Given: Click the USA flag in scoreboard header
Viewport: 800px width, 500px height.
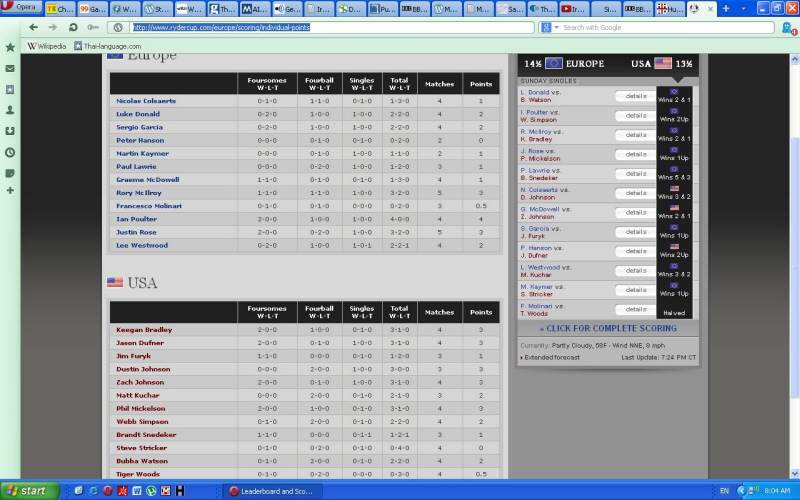Looking at the screenshot, I should tap(663, 63).
